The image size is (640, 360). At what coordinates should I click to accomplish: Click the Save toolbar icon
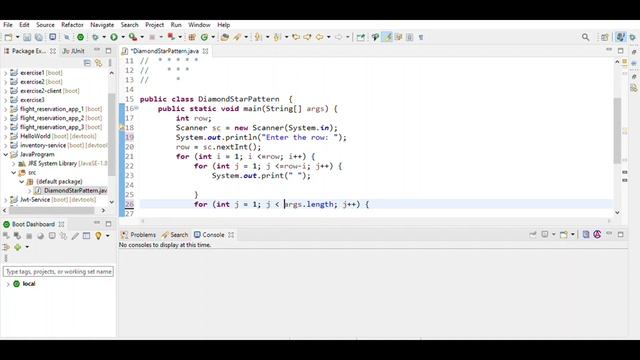27,37
